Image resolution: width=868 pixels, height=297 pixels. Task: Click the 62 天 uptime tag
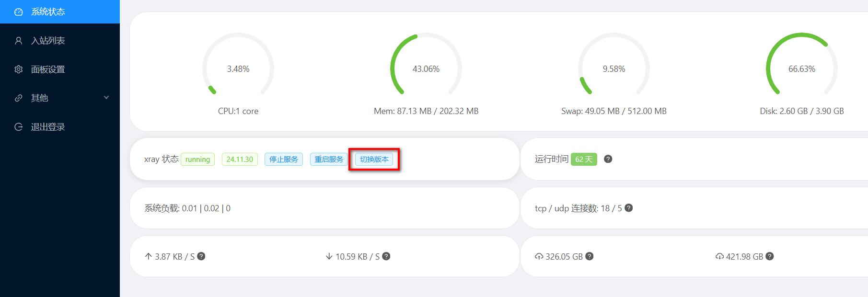tap(584, 160)
